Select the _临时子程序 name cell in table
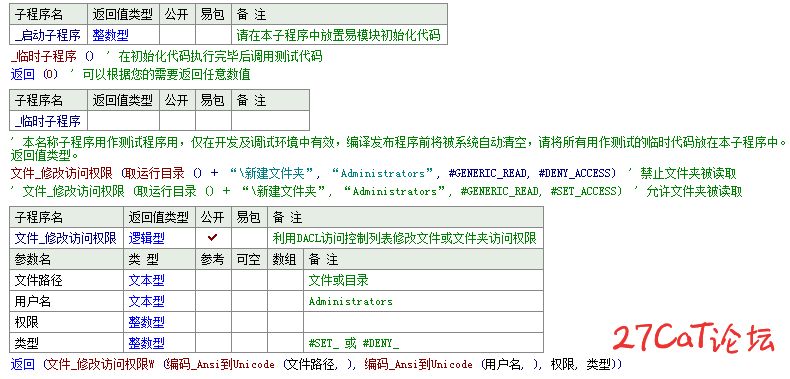 (x=48, y=121)
